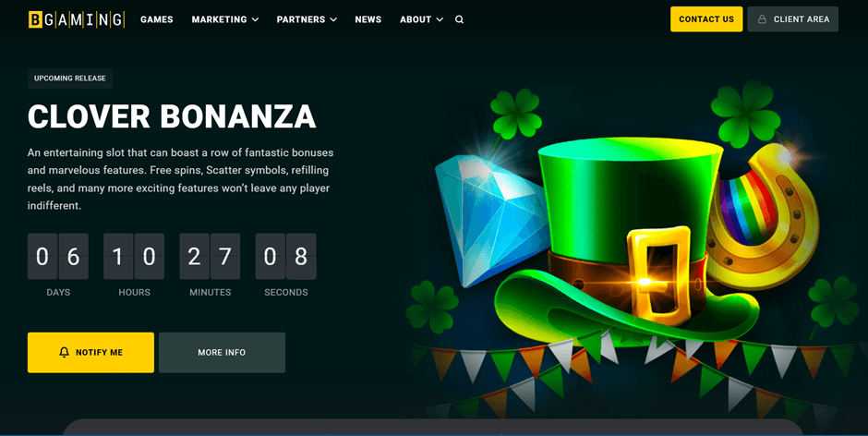The width and height of the screenshot is (868, 436).
Task: Open the Games menu item
Action: pos(157,19)
